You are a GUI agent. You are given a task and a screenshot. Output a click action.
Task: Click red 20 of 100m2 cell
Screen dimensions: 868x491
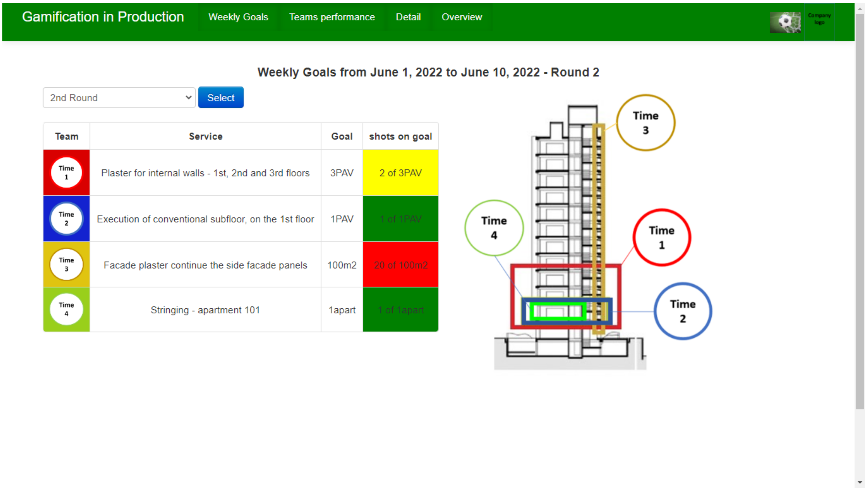(400, 265)
